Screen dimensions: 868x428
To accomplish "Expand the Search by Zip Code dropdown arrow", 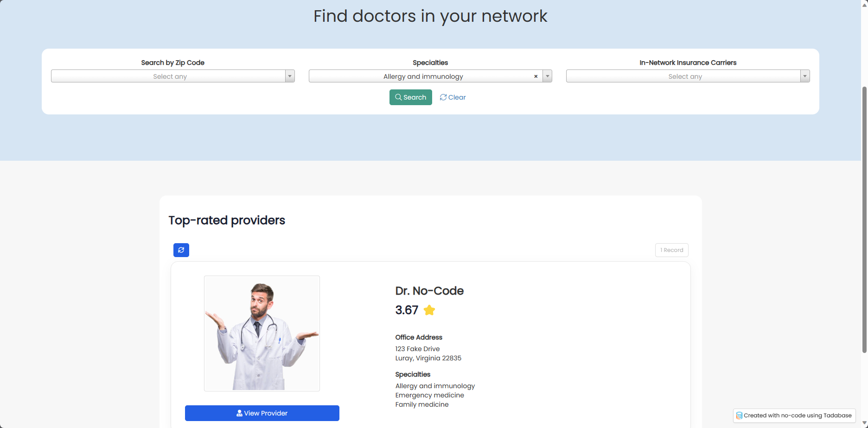I will point(290,76).
